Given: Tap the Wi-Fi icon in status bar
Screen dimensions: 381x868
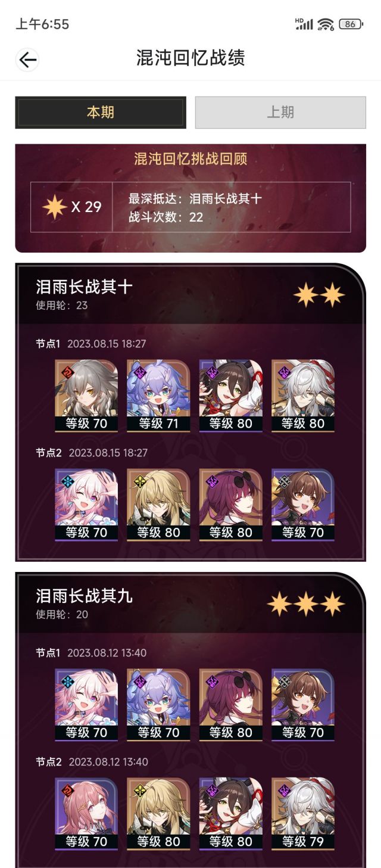Looking at the screenshot, I should point(326,24).
